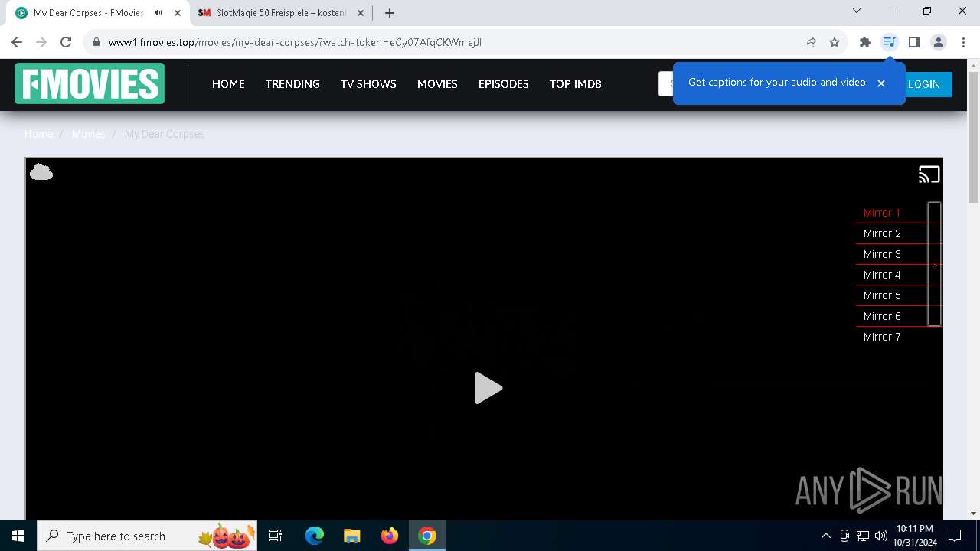Open the TOP IMDB nav link
The height and width of the screenshot is (551, 980).
pyautogui.click(x=576, y=84)
